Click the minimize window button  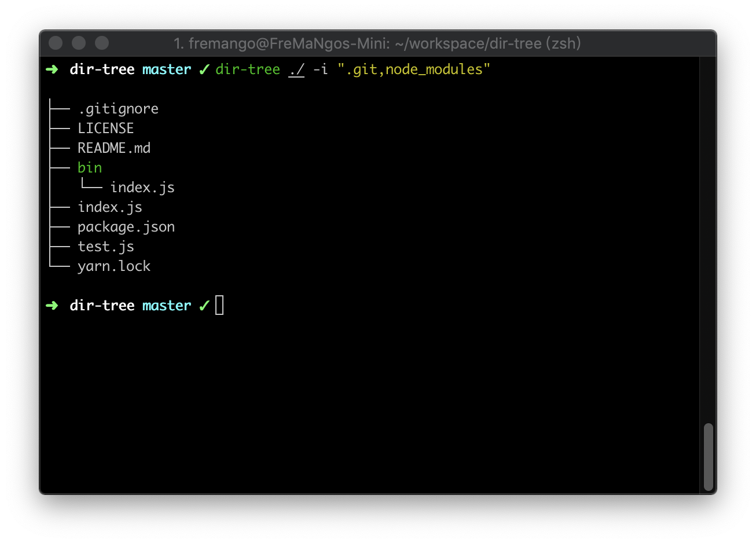tap(79, 43)
